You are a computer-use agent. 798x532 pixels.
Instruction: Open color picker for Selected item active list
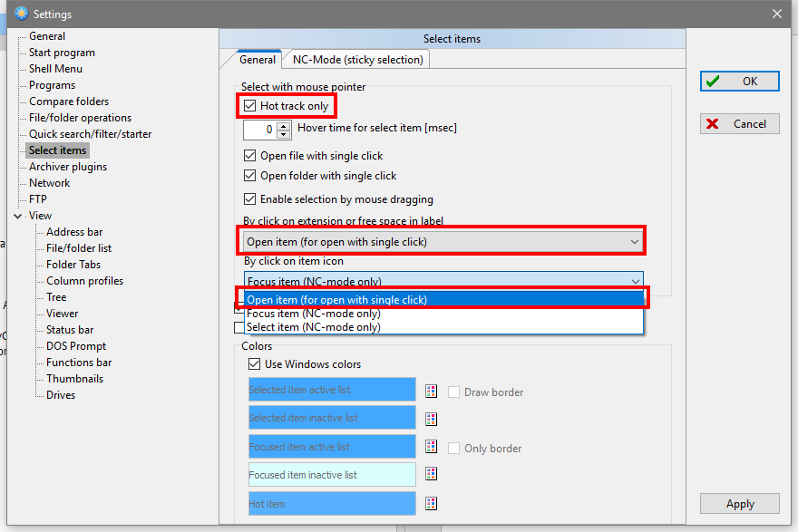[432, 391]
